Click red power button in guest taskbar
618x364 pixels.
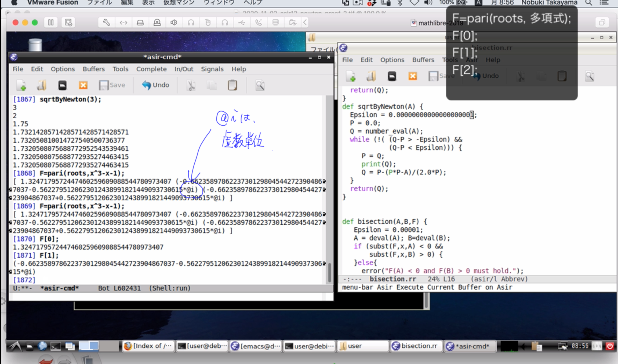coord(610,346)
